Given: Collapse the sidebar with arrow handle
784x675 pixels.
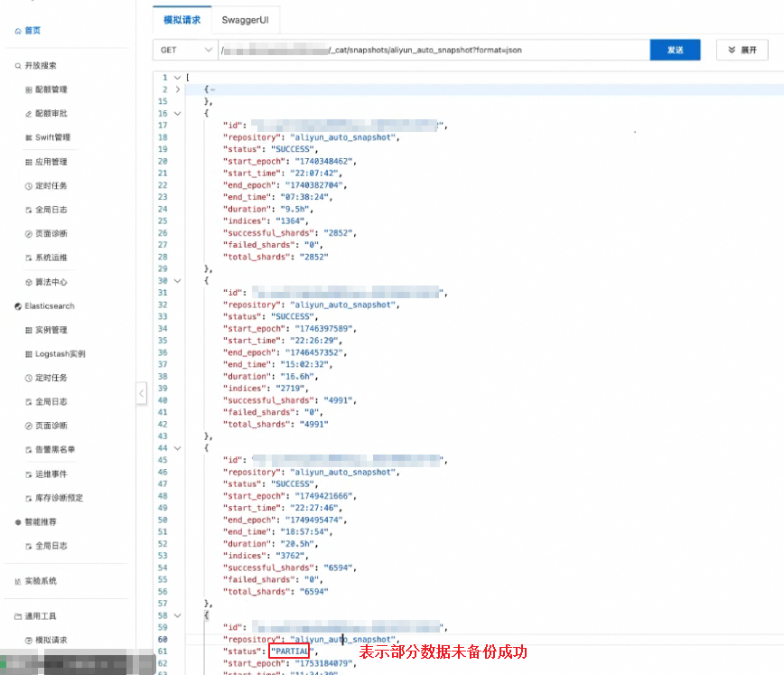Looking at the screenshot, I should [x=142, y=393].
